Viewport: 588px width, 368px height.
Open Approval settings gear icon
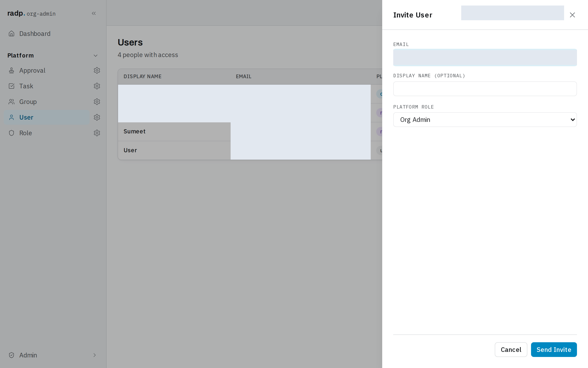point(97,70)
